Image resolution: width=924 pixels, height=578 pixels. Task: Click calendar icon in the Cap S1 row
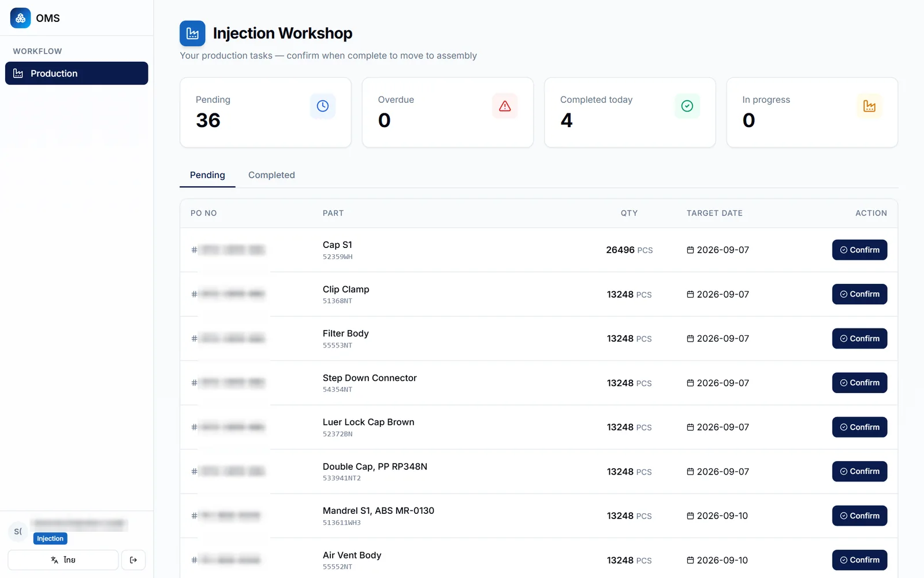click(690, 250)
